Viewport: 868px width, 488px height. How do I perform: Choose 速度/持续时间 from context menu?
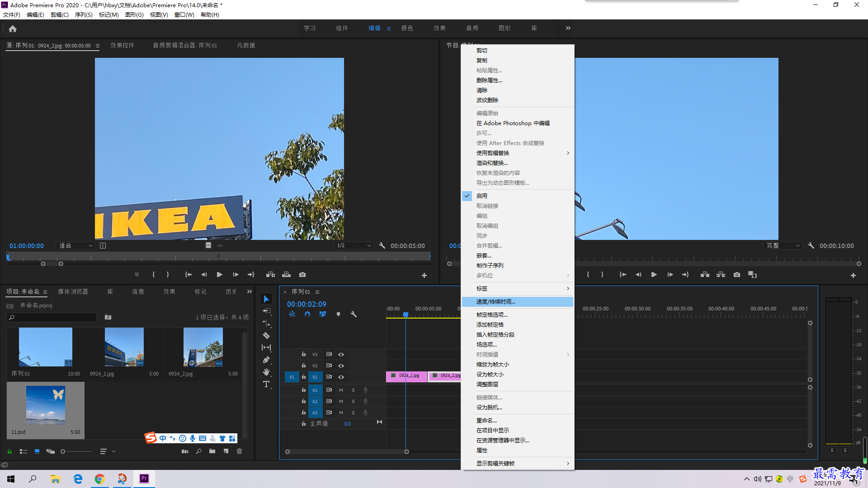coord(518,301)
